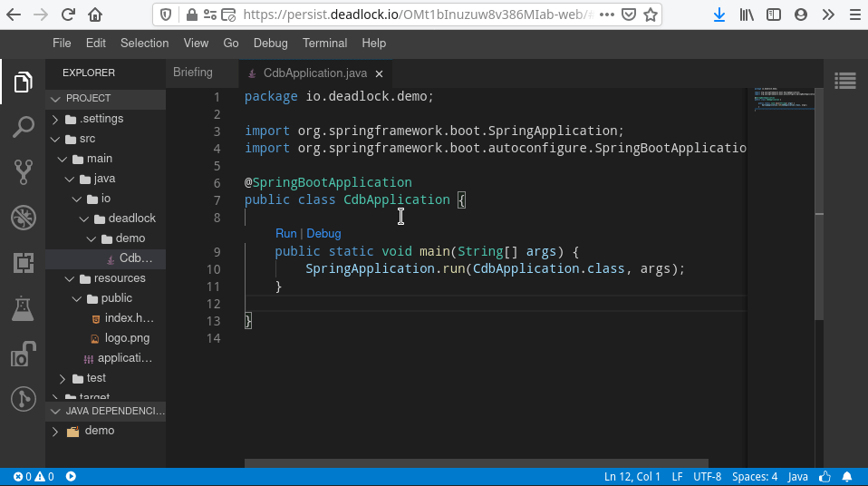Screen dimensions: 868x486
Task: Show tracking protection shield icon
Action: click(x=166, y=15)
